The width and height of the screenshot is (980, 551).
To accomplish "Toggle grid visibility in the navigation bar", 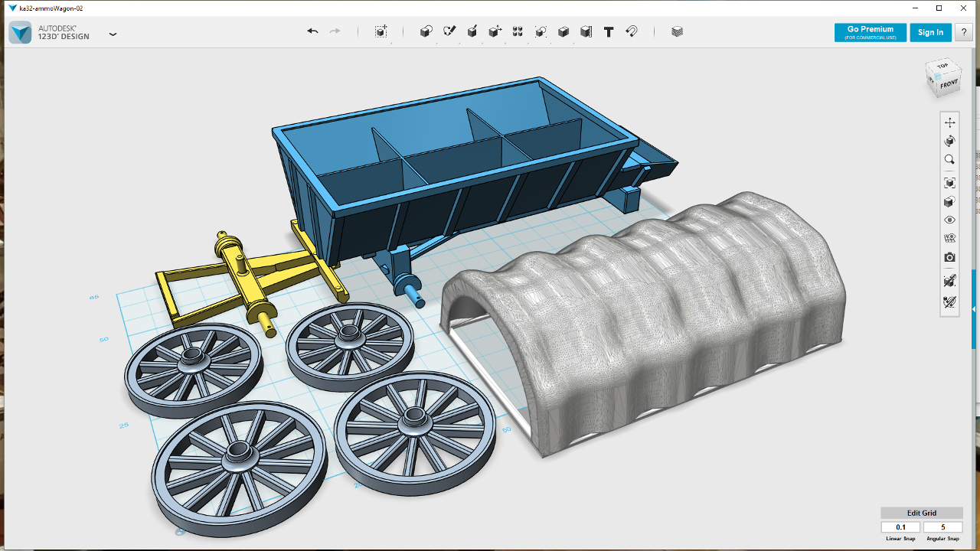I will 949,239.
